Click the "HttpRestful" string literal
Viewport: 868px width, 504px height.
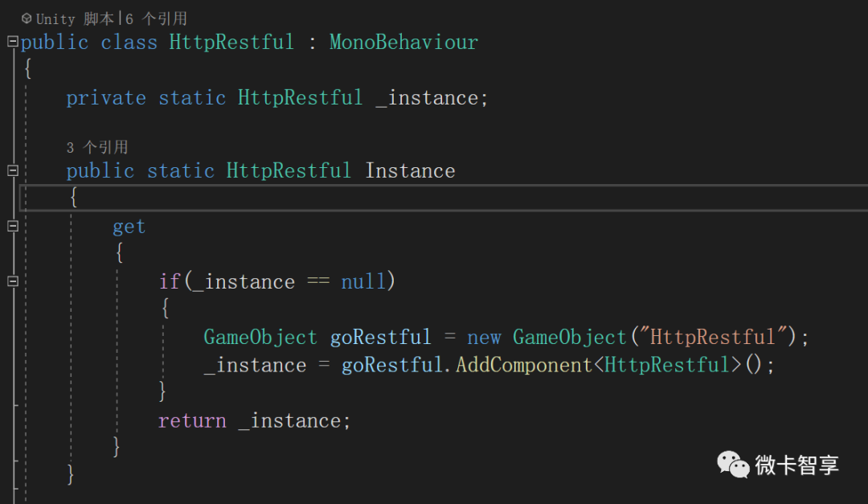coord(712,337)
